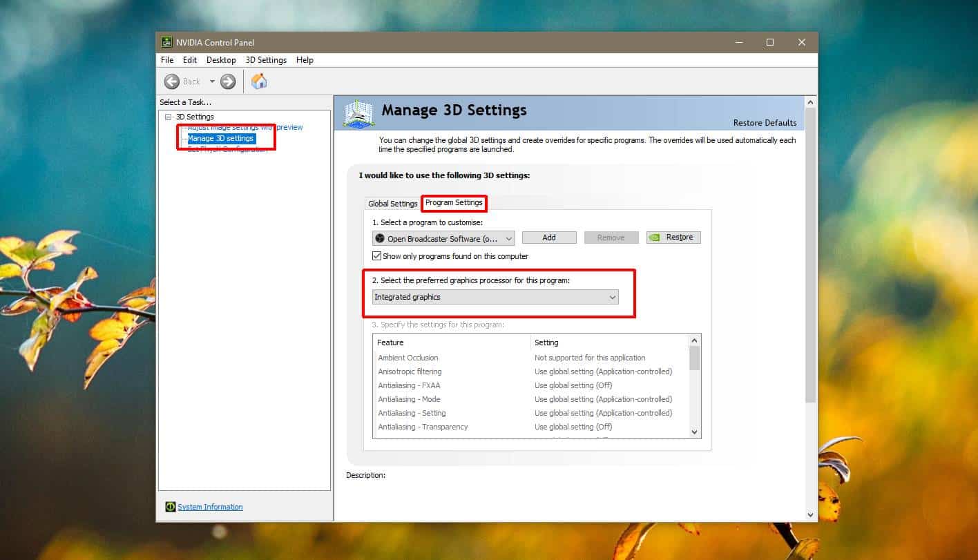
Task: Switch to the Global Settings tab
Action: [392, 204]
